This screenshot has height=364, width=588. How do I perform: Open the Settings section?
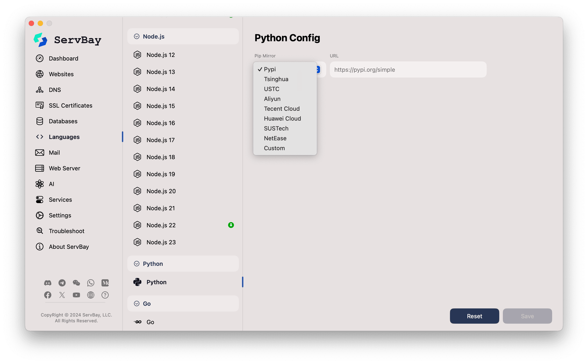[60, 215]
